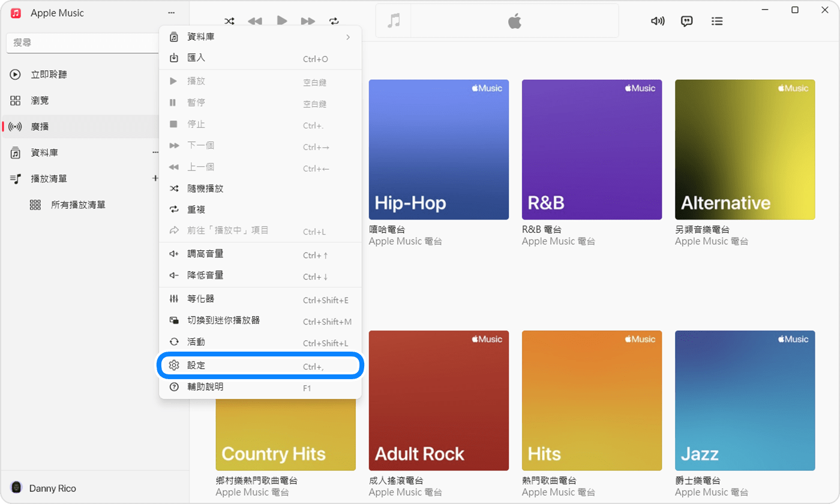
Task: Click the R&B 電台 title text
Action: click(543, 230)
